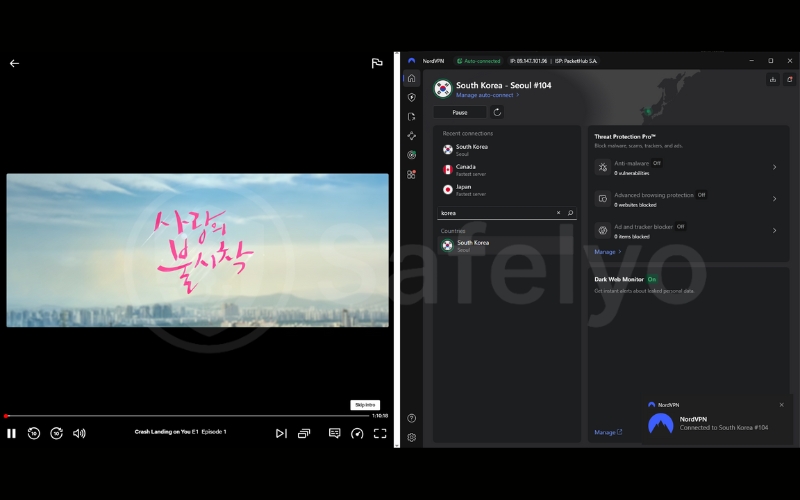
Task: Dismiss the NordVPN connected notification
Action: 782,405
